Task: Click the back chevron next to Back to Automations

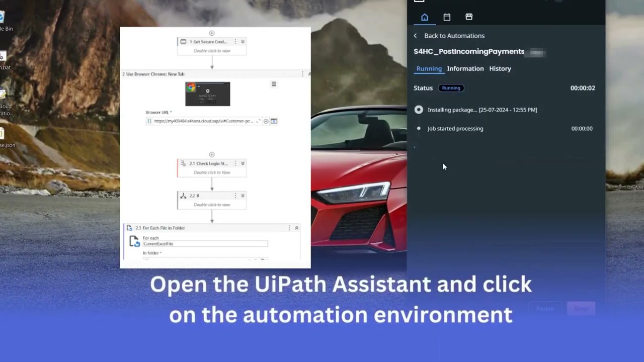Action: [x=415, y=36]
